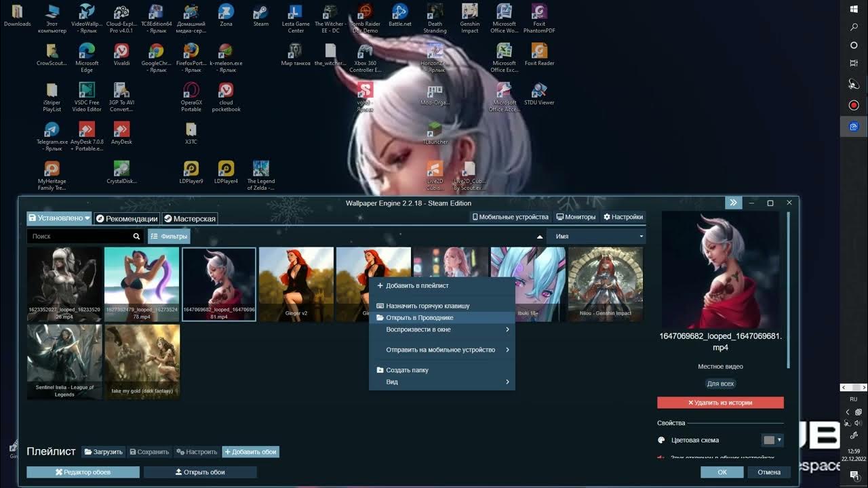This screenshot has height=488, width=868.
Task: Click the Открыть обои button
Action: pyautogui.click(x=200, y=472)
